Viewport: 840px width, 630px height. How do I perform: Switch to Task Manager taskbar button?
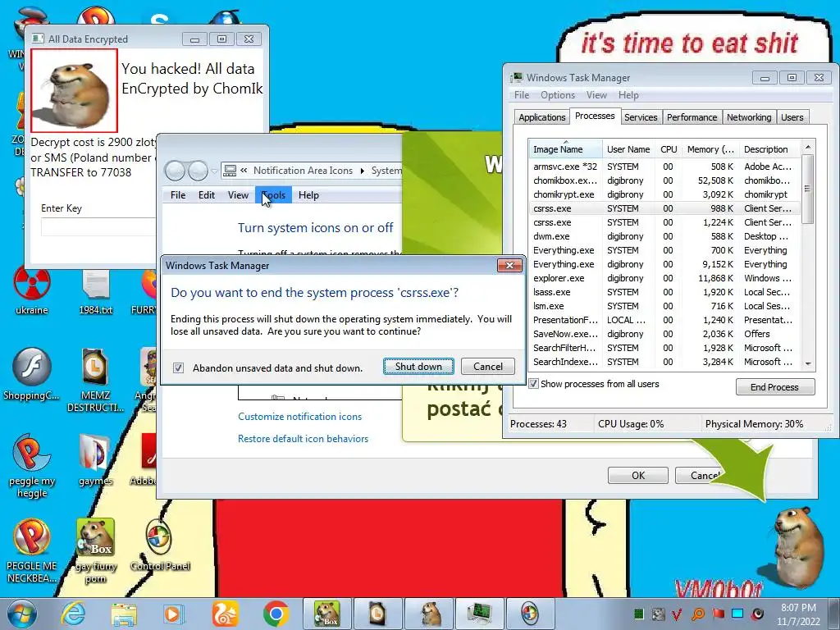click(x=479, y=614)
